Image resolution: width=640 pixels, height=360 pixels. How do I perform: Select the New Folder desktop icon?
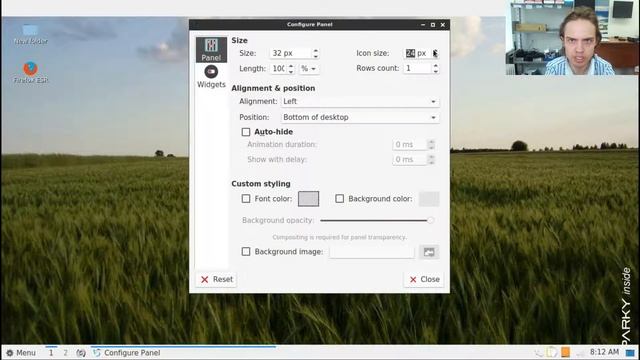pos(30,34)
